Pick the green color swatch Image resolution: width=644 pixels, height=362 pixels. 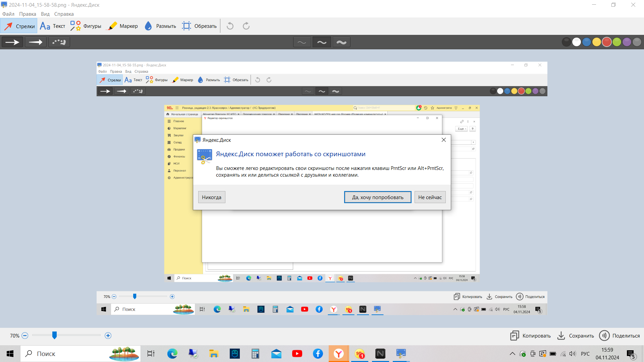point(617,42)
